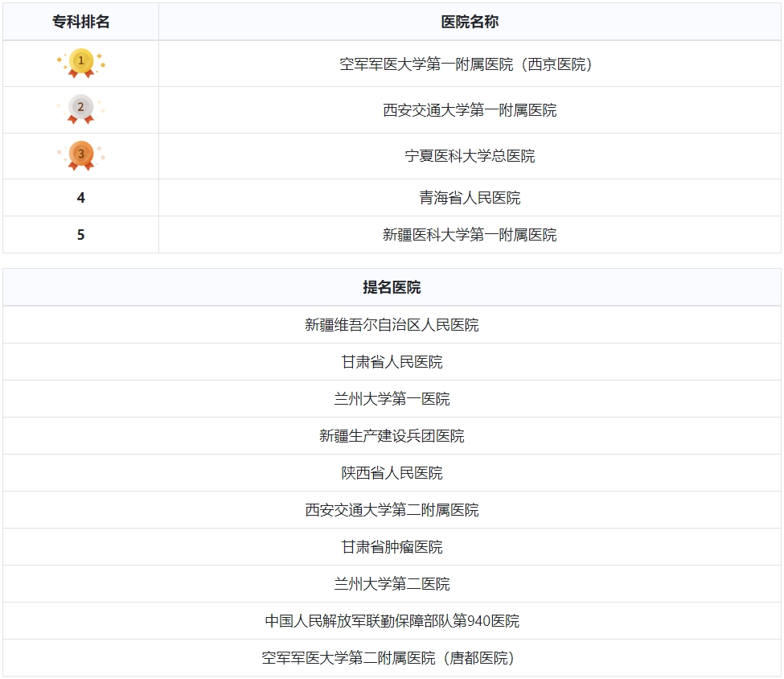Click the bronze rank 3 medal icon

click(x=81, y=155)
